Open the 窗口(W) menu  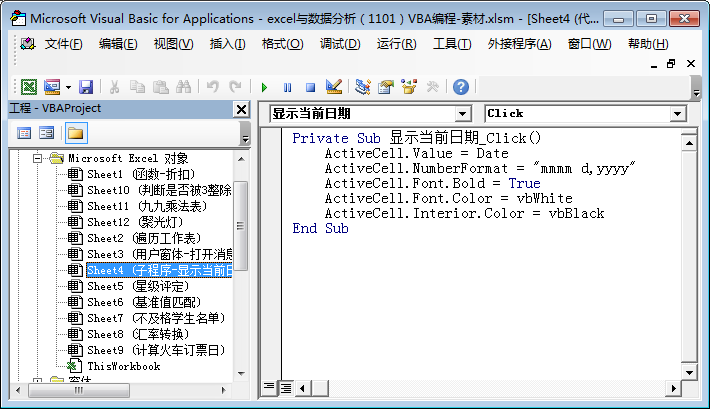click(x=590, y=44)
